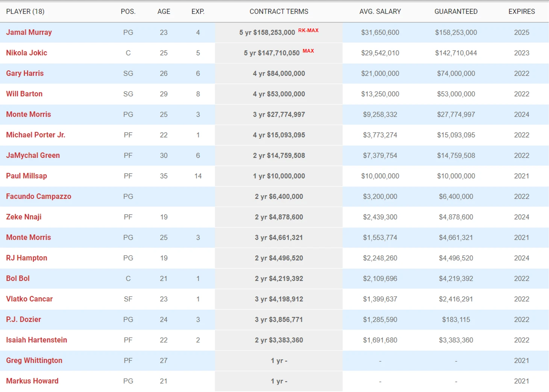Select Vlatko Cancar's SF position cell
This screenshot has width=549, height=392.
coord(128,299)
